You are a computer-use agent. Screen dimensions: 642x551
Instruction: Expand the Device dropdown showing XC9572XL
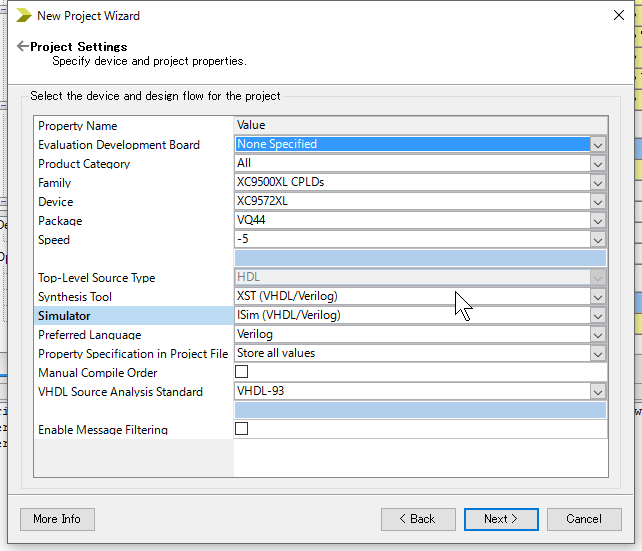[597, 202]
